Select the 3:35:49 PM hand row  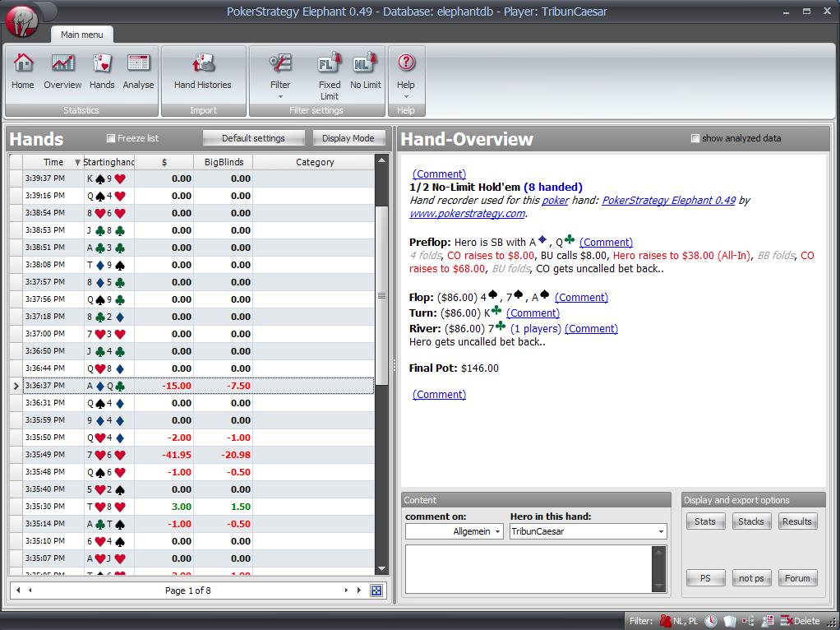[x=199, y=455]
